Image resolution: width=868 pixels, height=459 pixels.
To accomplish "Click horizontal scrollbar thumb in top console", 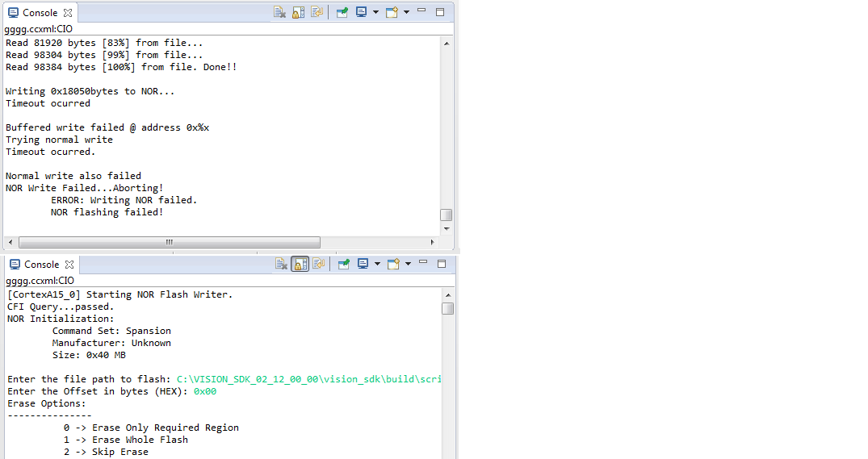I will [x=170, y=242].
